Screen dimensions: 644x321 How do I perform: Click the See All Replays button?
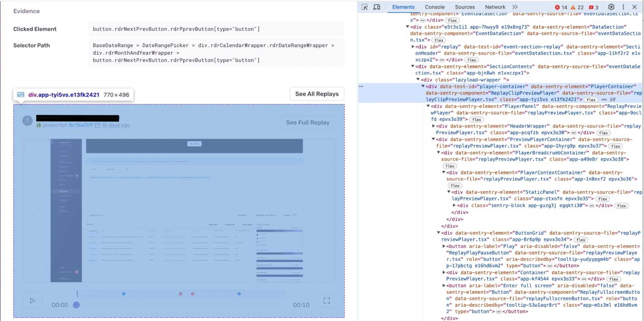[317, 94]
